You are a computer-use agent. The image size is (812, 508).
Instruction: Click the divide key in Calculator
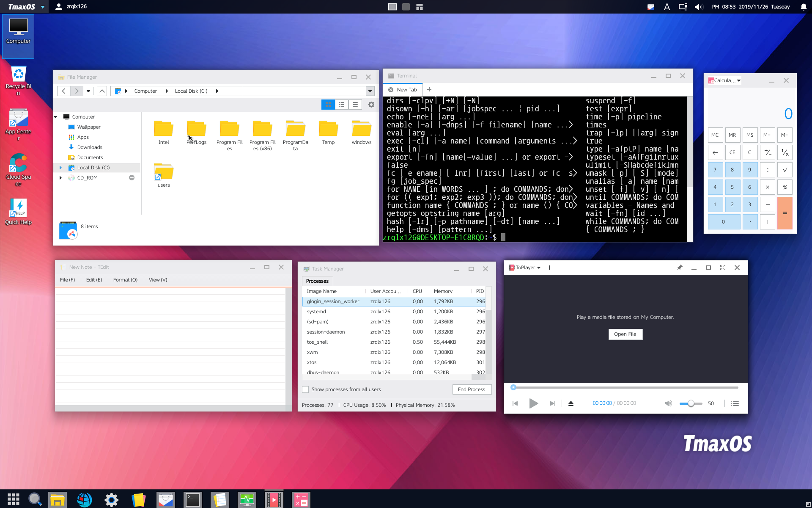pos(768,170)
